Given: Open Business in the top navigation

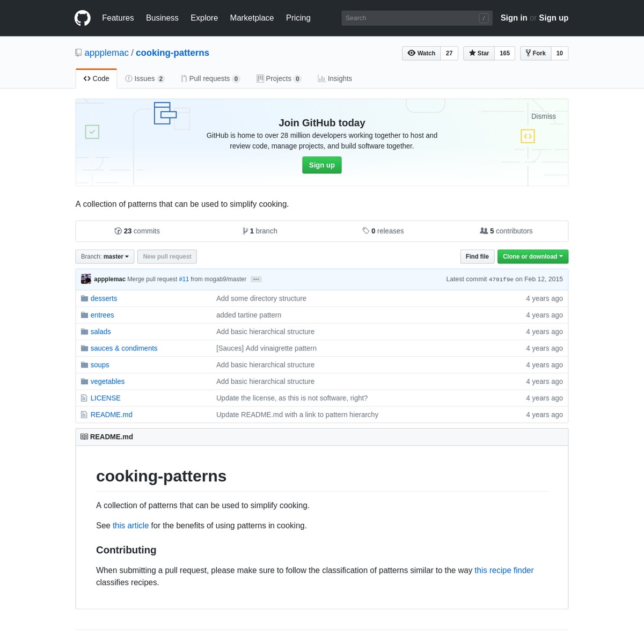Looking at the screenshot, I should coord(162,18).
